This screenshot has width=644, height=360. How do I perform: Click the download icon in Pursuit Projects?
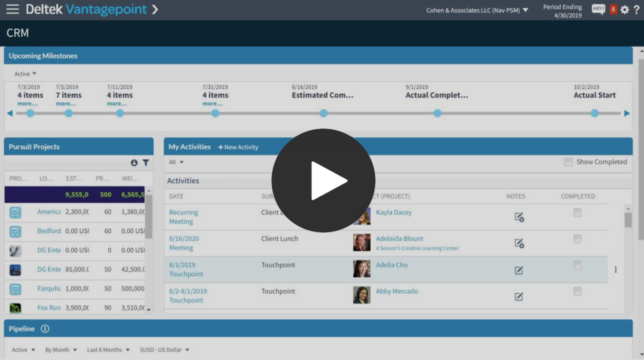[134, 163]
